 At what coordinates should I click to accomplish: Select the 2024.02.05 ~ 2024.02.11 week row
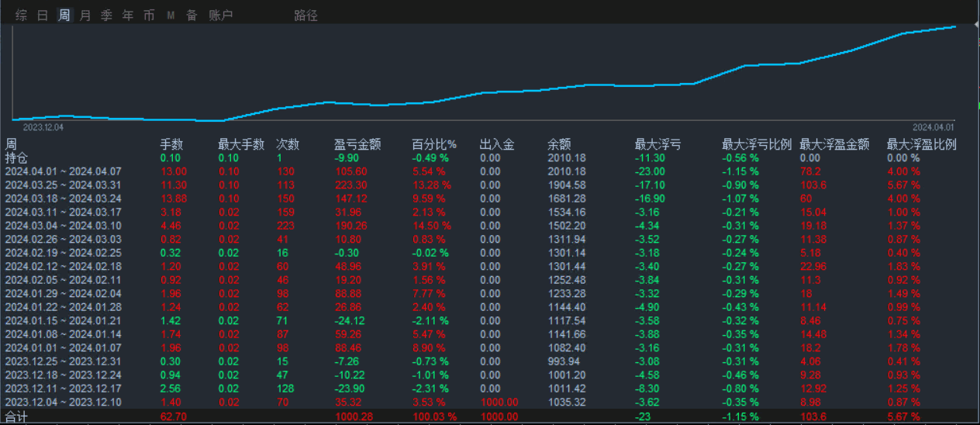490,280
